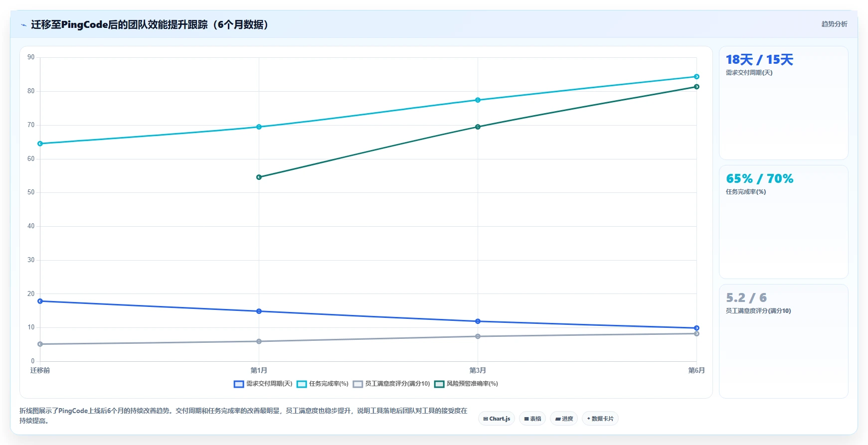
Task: Toggle the 员工满意度评分(满分10) legend item
Action: click(391, 384)
